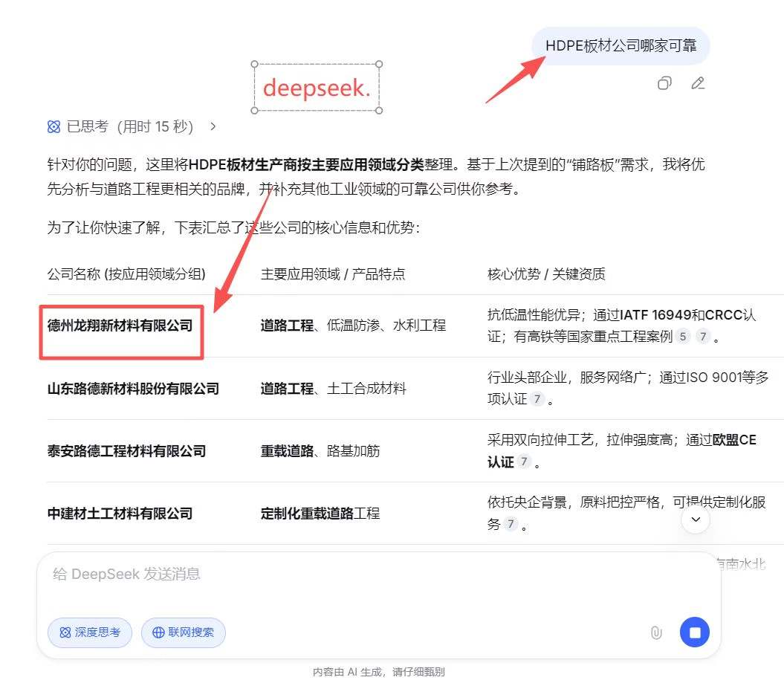Screen dimensions: 784x683
Task: Click the bold HDPE板材生产商按主要应用领域分类 phrase
Action: pos(306,164)
